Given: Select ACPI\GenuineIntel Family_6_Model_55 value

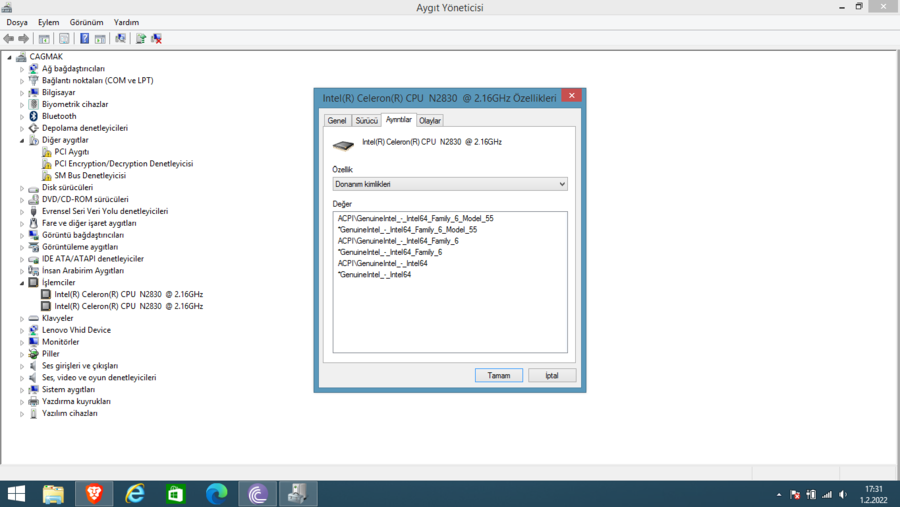Looking at the screenshot, I should (416, 218).
